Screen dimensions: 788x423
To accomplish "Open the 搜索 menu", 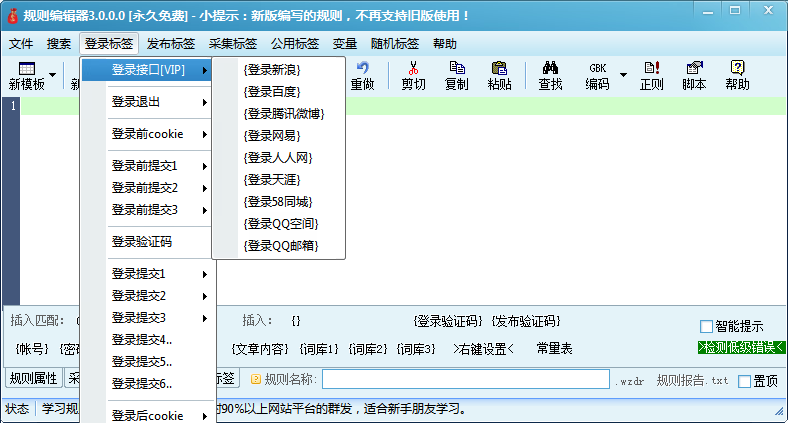I will (59, 44).
